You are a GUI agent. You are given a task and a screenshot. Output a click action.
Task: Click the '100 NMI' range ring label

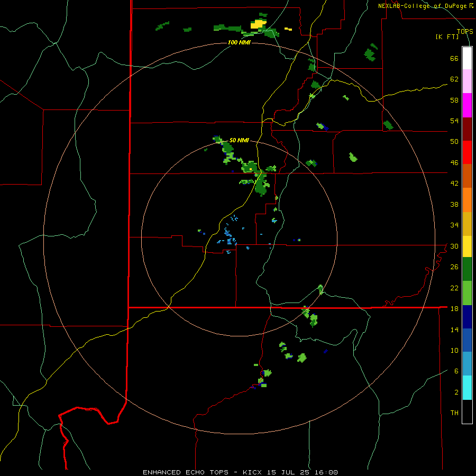click(x=239, y=42)
